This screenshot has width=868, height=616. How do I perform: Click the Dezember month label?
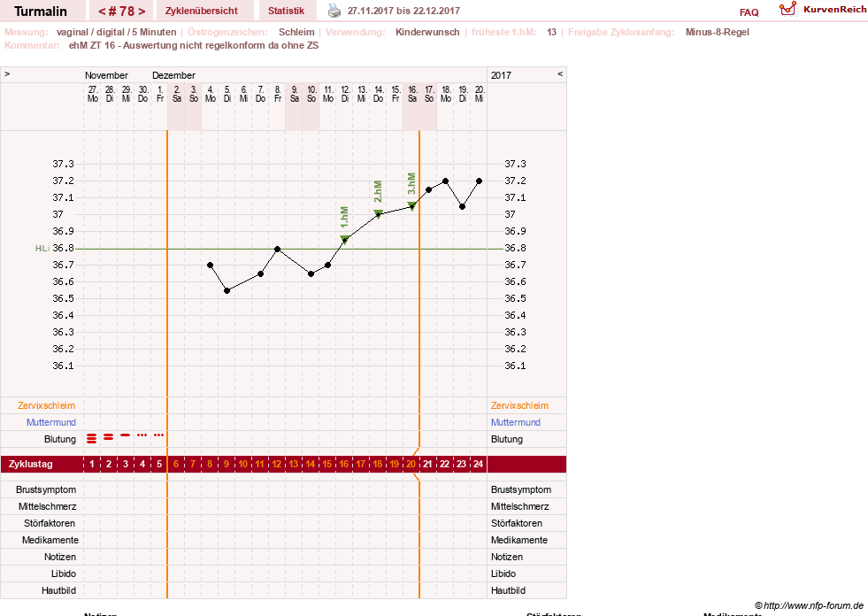(173, 75)
